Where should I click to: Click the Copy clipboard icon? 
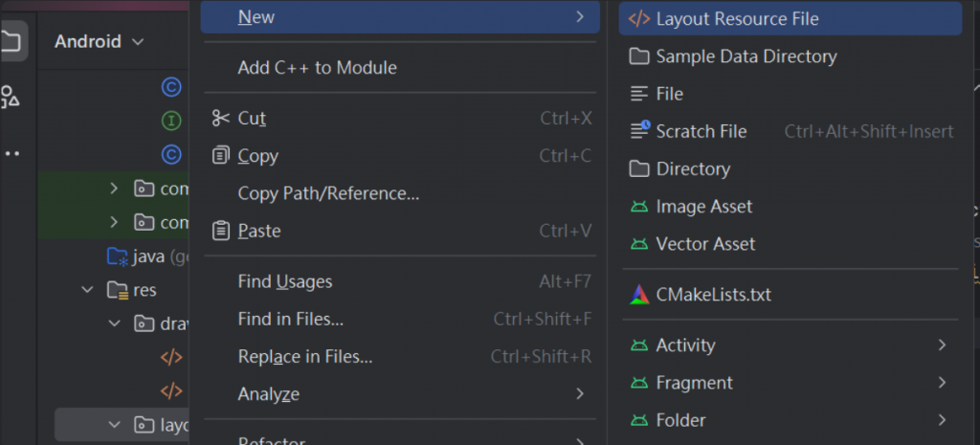[x=221, y=156]
